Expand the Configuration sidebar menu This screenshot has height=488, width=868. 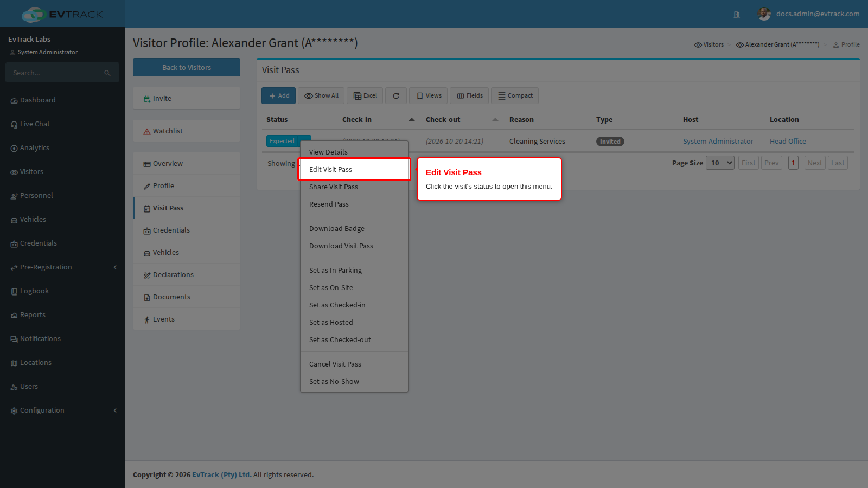click(62, 410)
